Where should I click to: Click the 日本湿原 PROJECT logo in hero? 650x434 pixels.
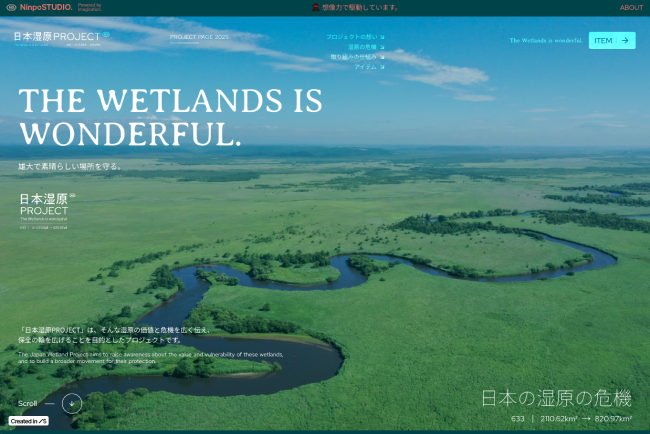point(47,205)
